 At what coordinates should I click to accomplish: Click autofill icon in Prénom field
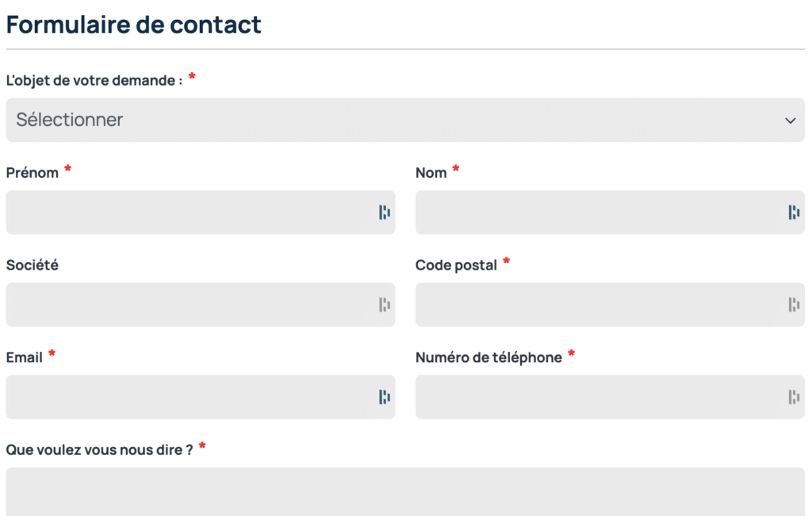click(x=385, y=212)
